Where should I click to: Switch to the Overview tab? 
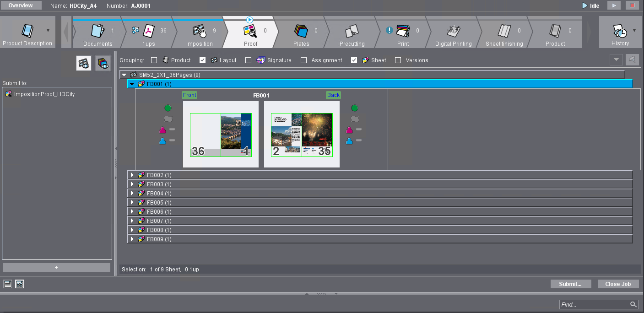[21, 5]
